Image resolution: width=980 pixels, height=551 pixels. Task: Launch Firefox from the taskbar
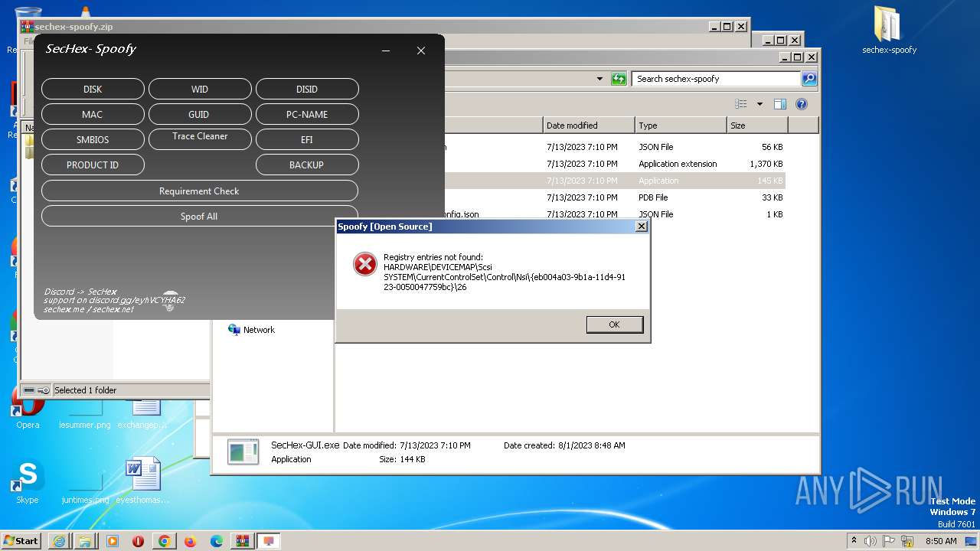[x=190, y=541]
